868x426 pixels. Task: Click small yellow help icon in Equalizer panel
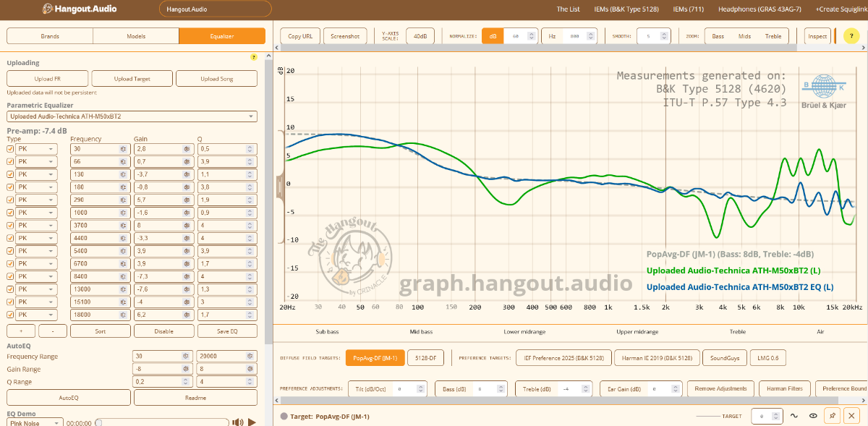click(253, 56)
